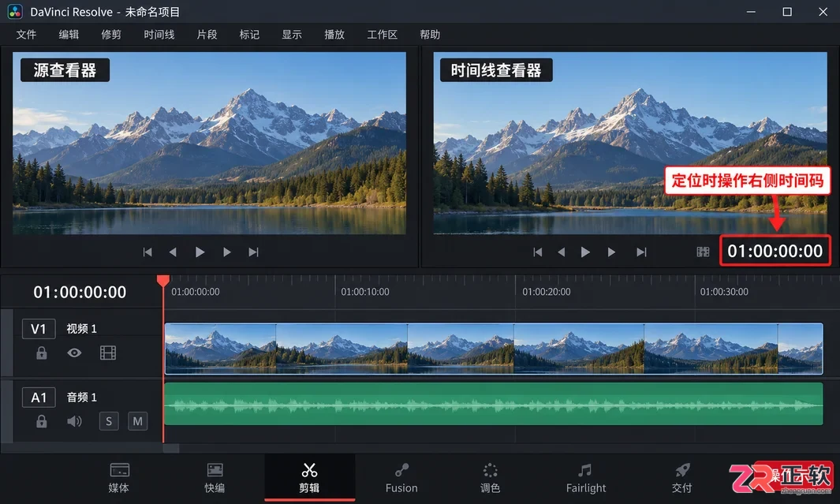Viewport: 840px width, 504px height.
Task: Open the 显示 menu
Action: 292,35
